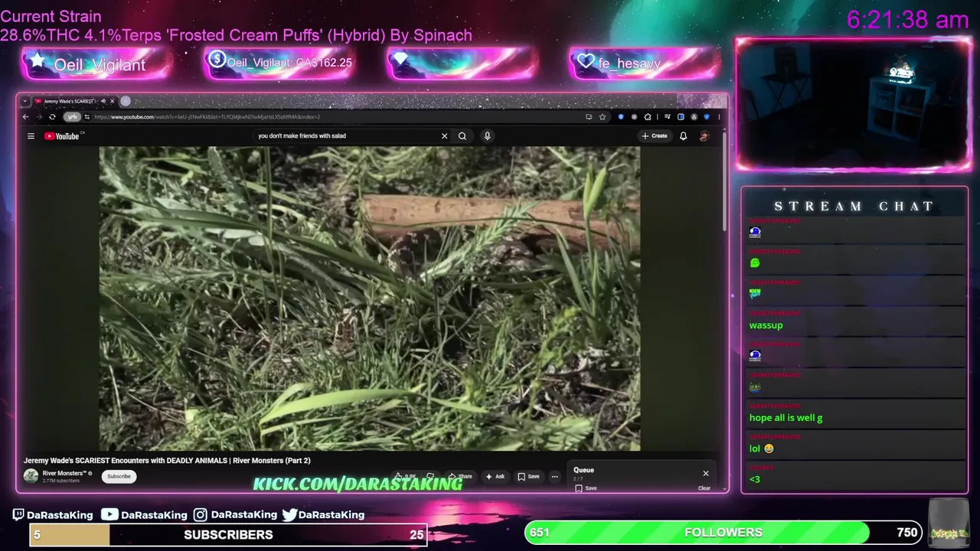Image resolution: width=980 pixels, height=551 pixels.
Task: Reload the page with the refresh icon
Action: pyautogui.click(x=52, y=117)
